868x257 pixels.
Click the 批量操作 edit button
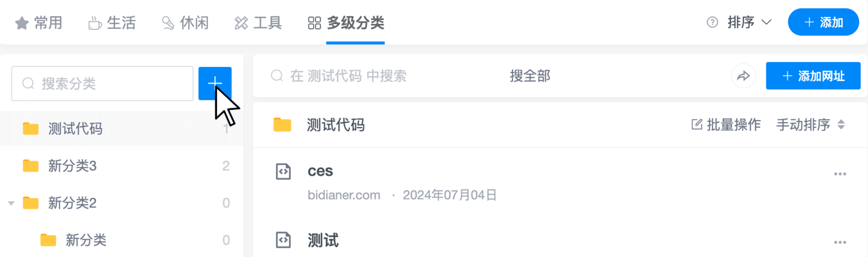[x=726, y=125]
